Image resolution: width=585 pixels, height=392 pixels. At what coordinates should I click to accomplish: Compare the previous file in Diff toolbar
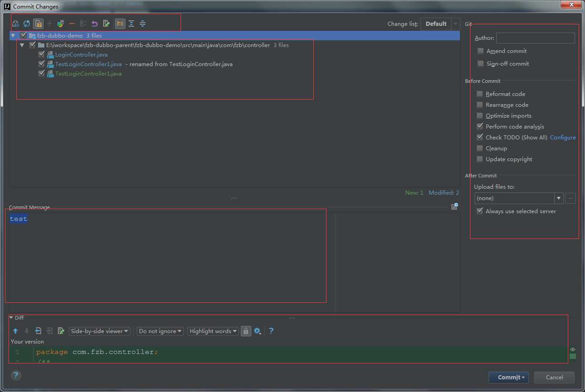38,331
